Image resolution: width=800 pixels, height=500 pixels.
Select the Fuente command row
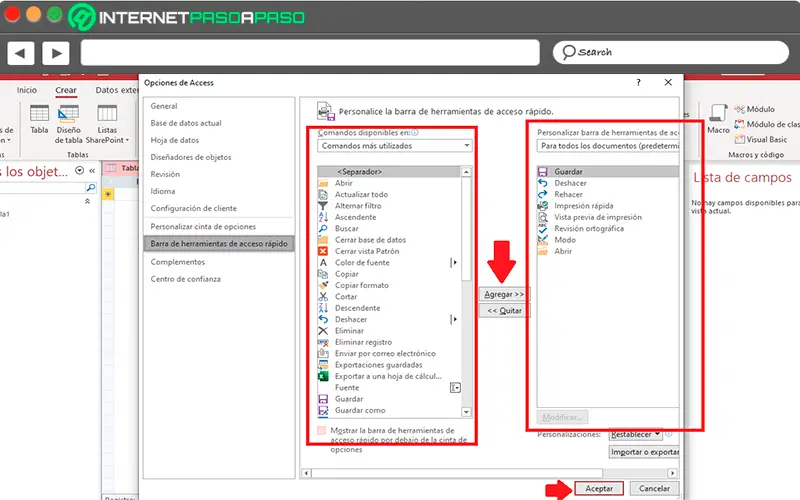coord(389,388)
